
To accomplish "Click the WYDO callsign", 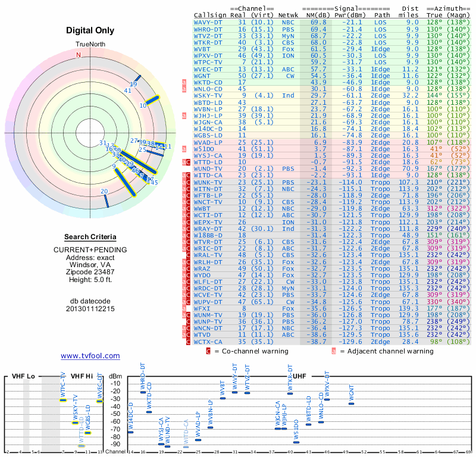I will [x=202, y=276].
